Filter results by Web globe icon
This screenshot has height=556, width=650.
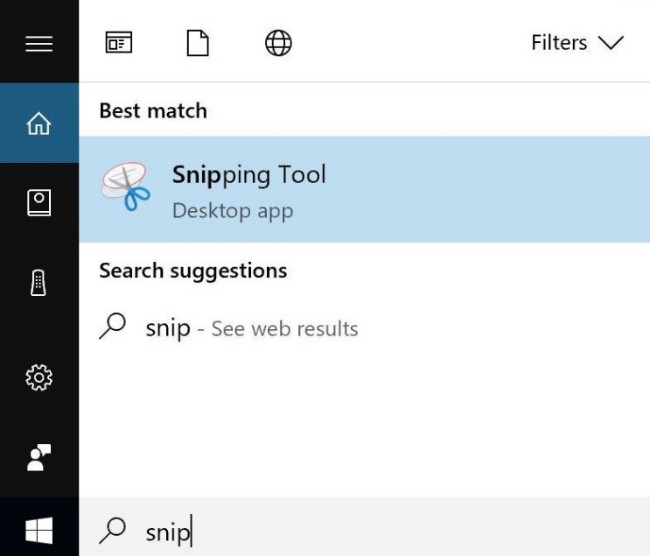[278, 43]
